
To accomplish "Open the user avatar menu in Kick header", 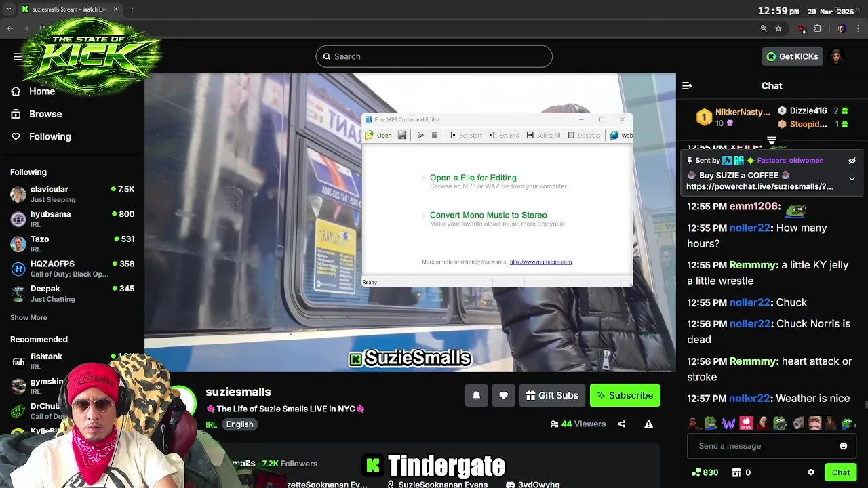I will [x=836, y=56].
